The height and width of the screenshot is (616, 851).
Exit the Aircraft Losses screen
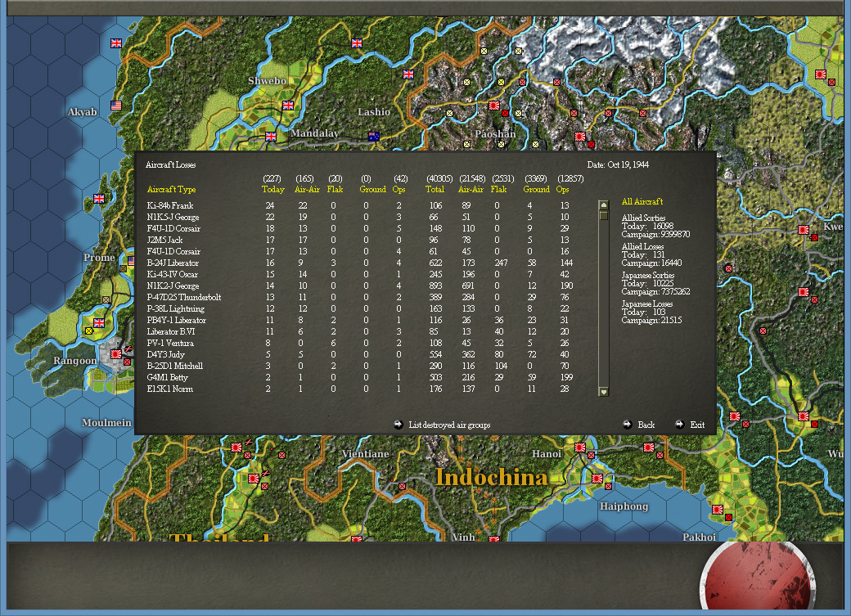click(x=697, y=425)
